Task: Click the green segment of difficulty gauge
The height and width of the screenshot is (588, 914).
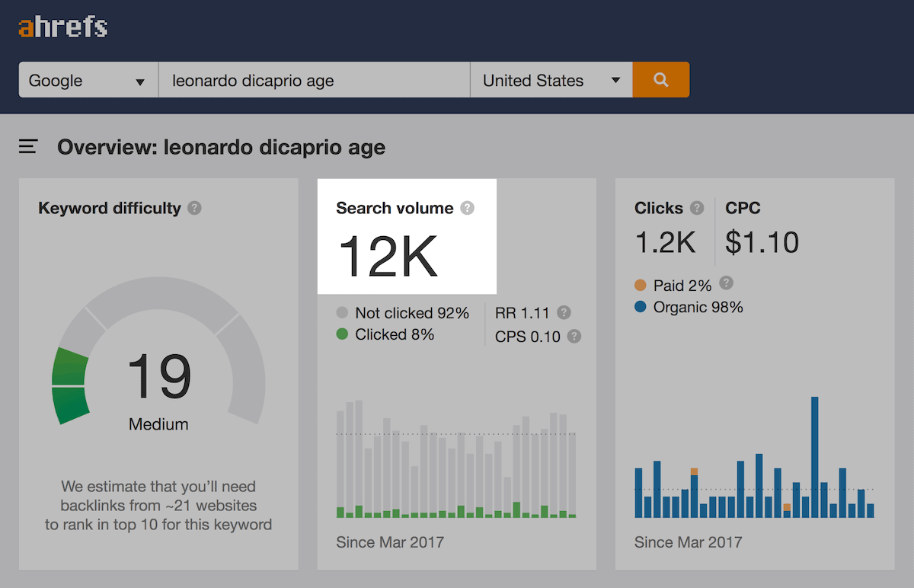Action: tap(69, 385)
